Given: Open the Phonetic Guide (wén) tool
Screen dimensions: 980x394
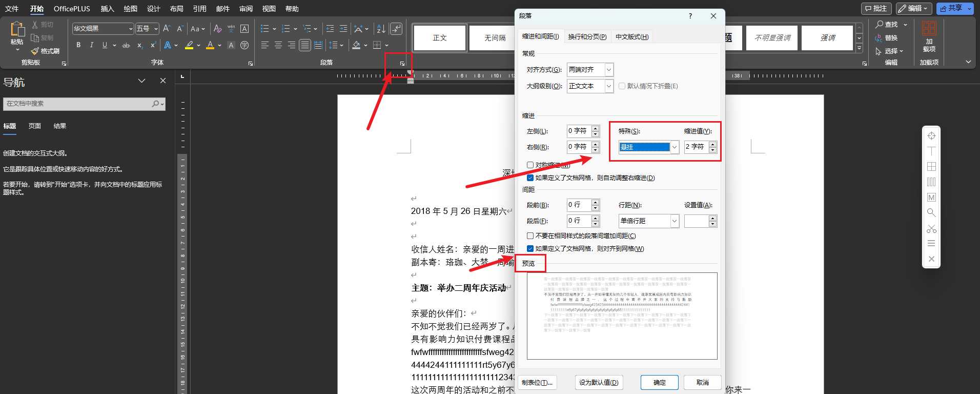Looking at the screenshot, I should (231, 29).
